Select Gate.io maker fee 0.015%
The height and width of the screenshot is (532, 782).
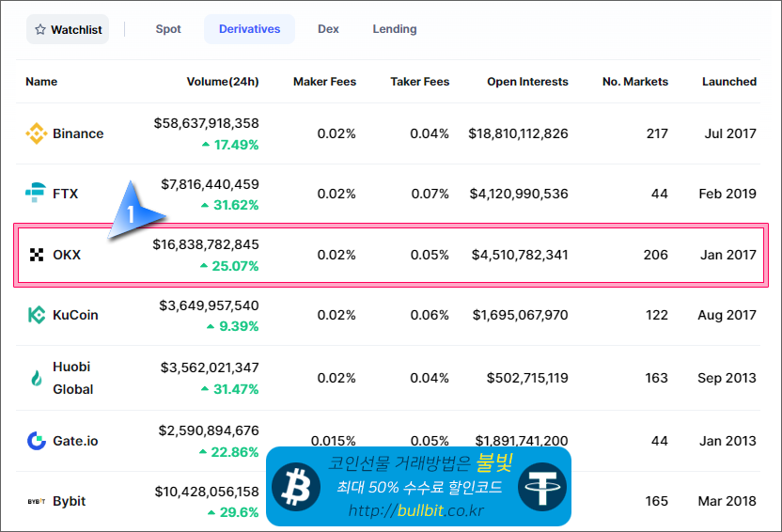coord(333,441)
